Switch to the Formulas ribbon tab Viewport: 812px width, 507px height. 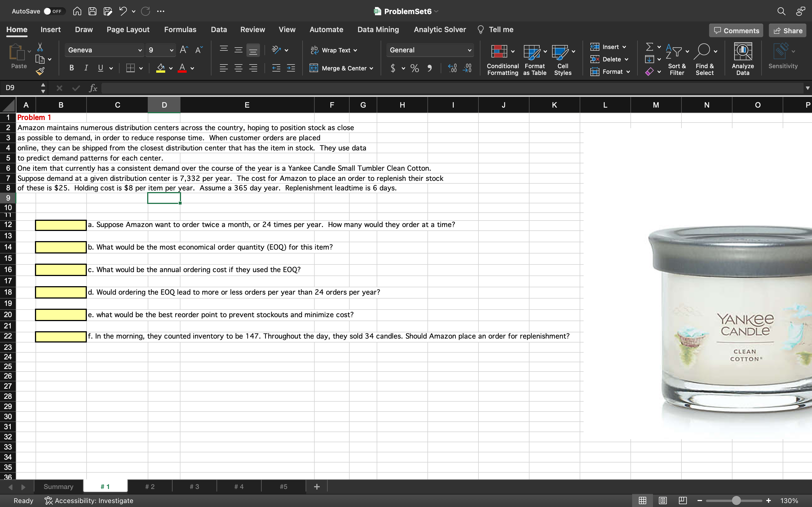[180, 30]
